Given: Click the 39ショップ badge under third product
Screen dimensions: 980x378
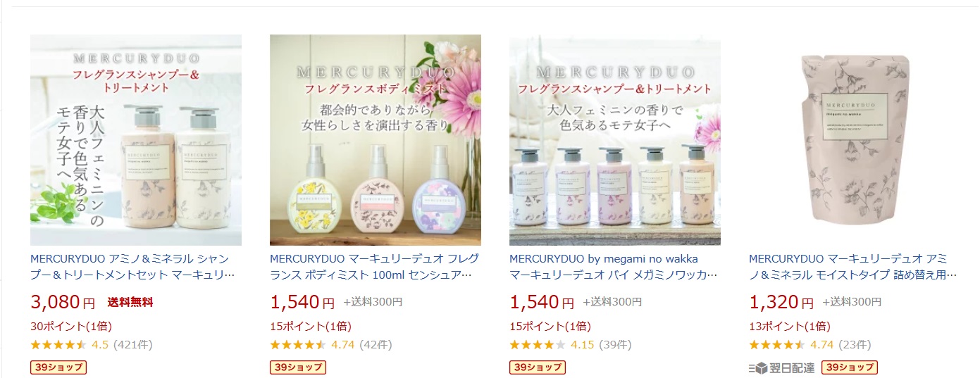Looking at the screenshot, I should click(x=538, y=367).
